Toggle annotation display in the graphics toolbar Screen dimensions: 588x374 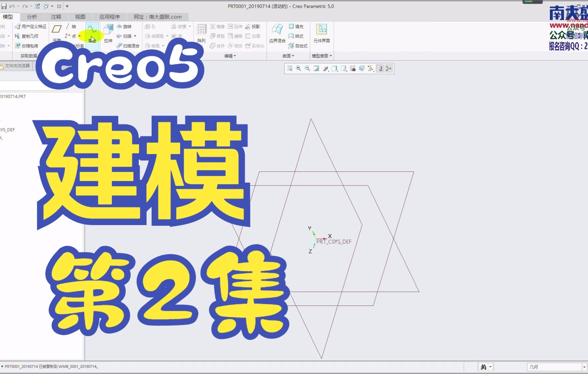(x=379, y=68)
